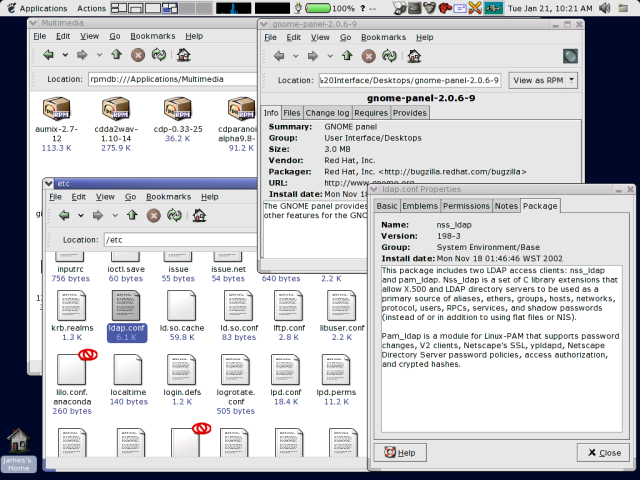Switch to fourth workspace in workspace switcher
The width and height of the screenshot is (640, 480).
pyautogui.click(x=170, y=8)
